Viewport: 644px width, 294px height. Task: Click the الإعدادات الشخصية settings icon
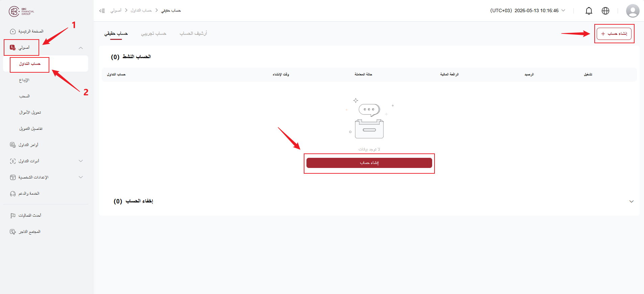[x=13, y=177]
